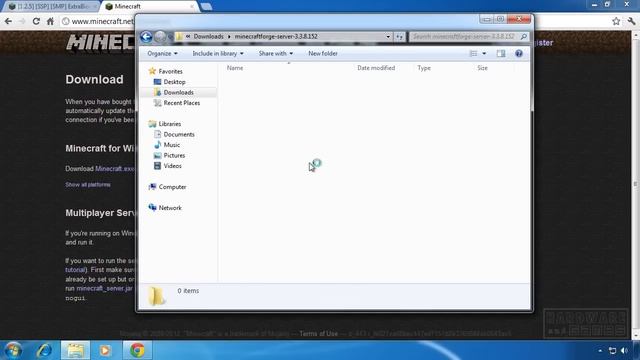Click the Windows Start button

pos(13,350)
